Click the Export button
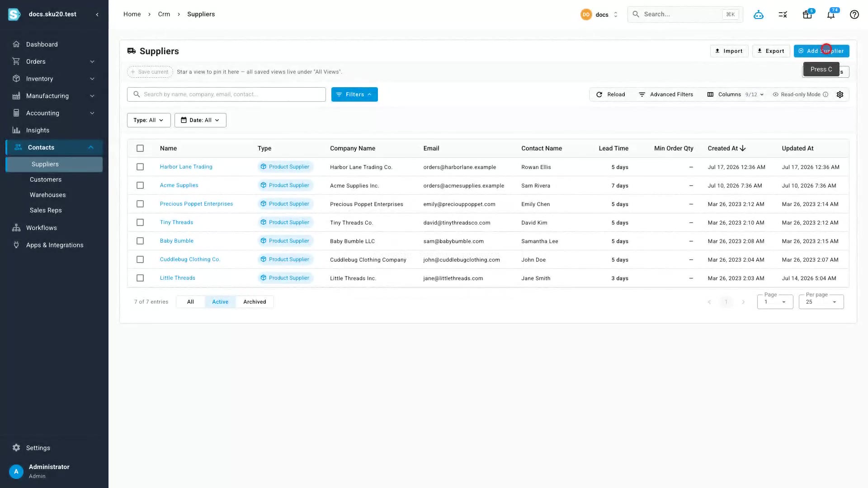Image resolution: width=868 pixels, height=488 pixels. coord(771,51)
